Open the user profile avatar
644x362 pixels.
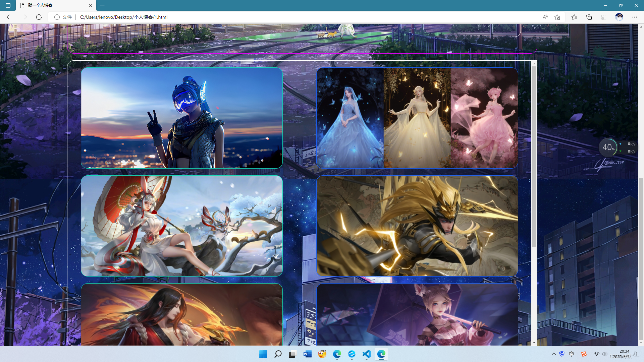619,17
